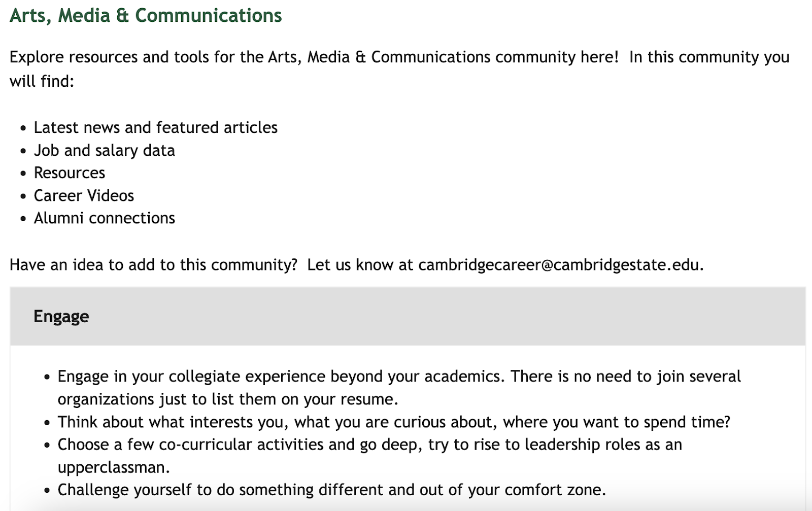Image resolution: width=812 pixels, height=511 pixels.
Task: Click the bullet dot beside Challenge yourself
Action: click(47, 491)
